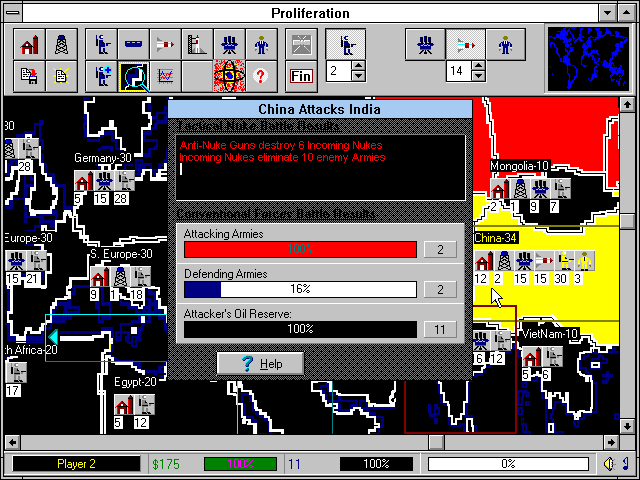Click the Germany-30 territory label
The width and height of the screenshot is (640, 480).
(103, 158)
